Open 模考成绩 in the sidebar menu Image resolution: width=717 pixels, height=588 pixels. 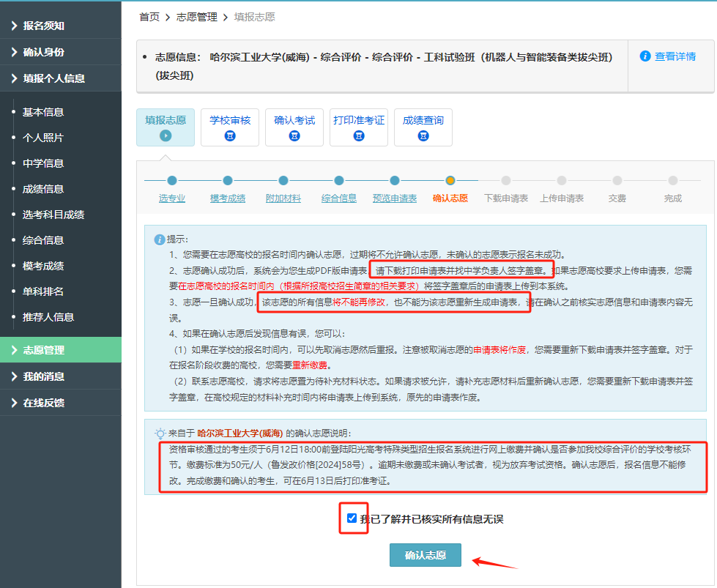click(x=43, y=266)
